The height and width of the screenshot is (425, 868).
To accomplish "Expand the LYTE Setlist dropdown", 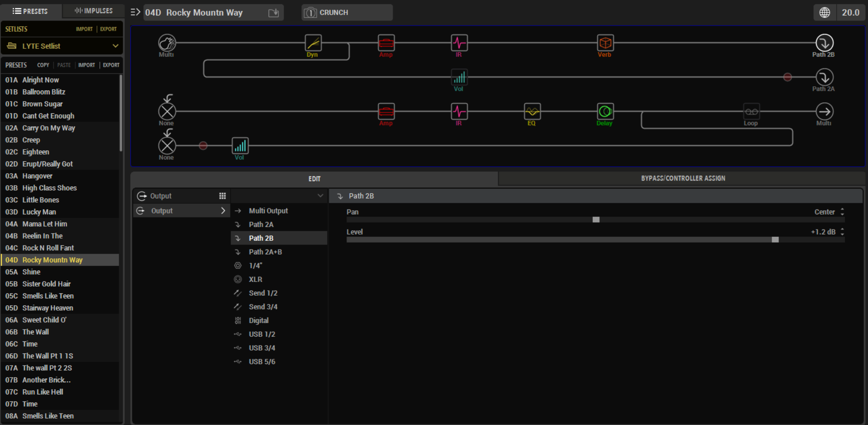I will pos(115,46).
